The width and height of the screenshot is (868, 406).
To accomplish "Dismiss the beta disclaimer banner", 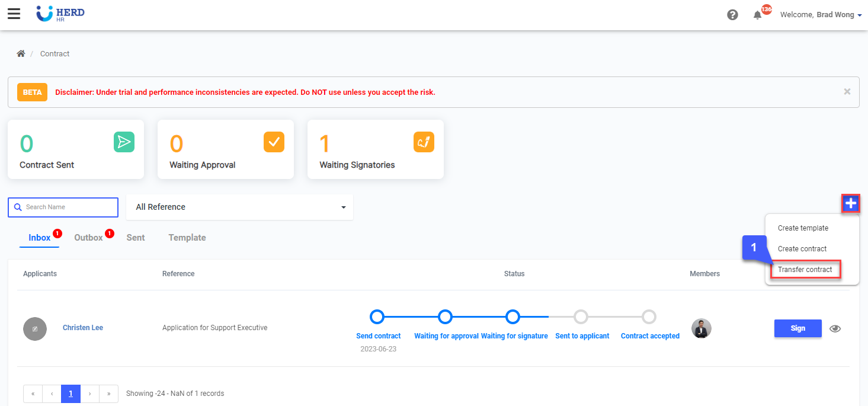I will pos(847,91).
